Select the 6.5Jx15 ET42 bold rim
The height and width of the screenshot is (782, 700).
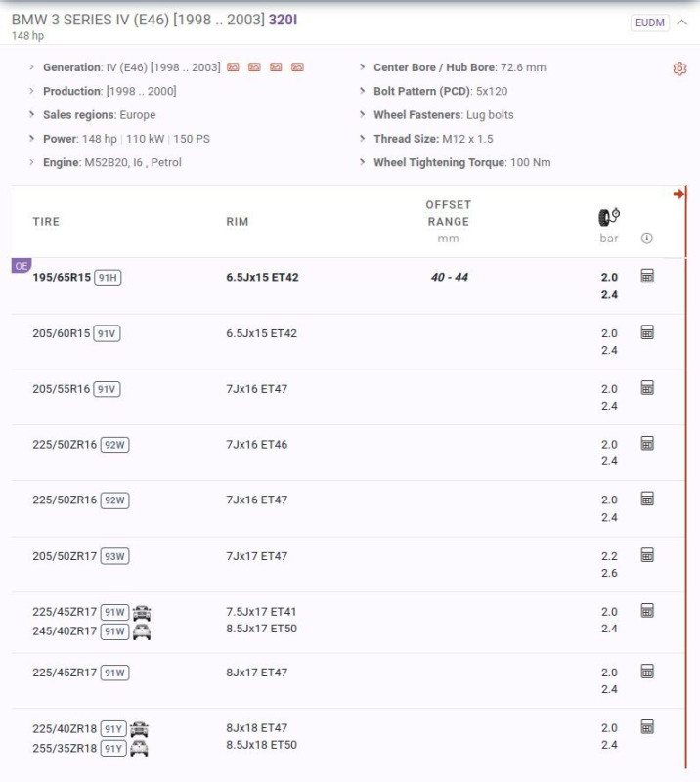point(262,277)
